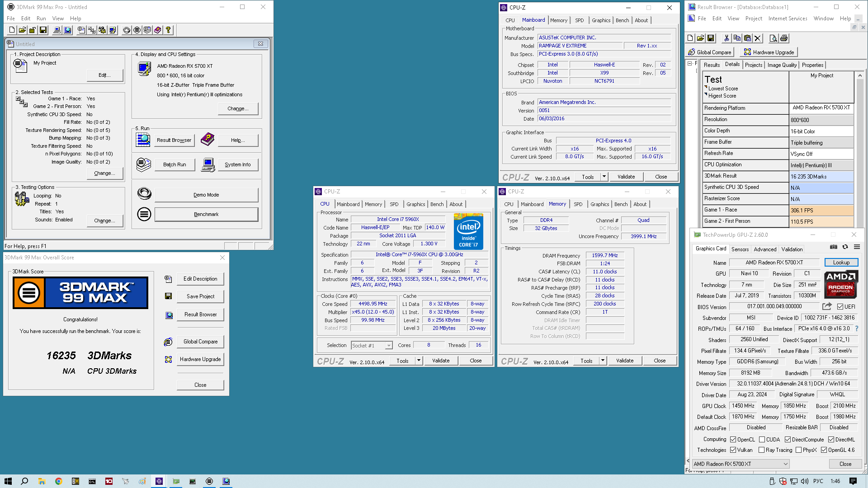The height and width of the screenshot is (488, 868).
Task: Click Save Project in Overall Score dialog
Action: point(200,296)
